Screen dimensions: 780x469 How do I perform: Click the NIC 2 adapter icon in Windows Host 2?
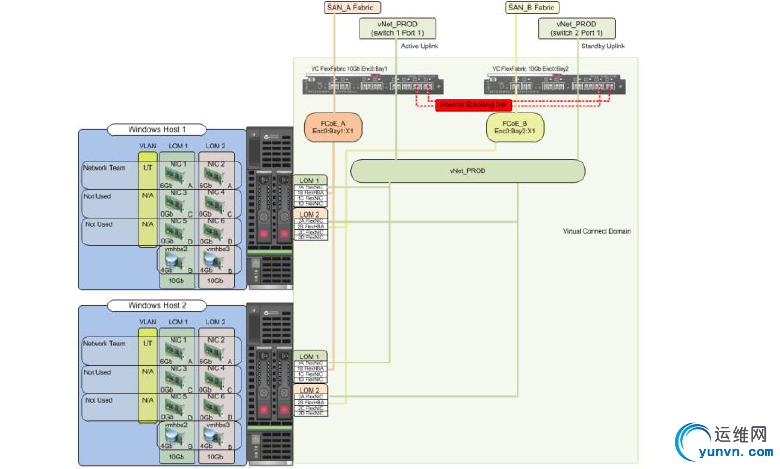click(214, 352)
